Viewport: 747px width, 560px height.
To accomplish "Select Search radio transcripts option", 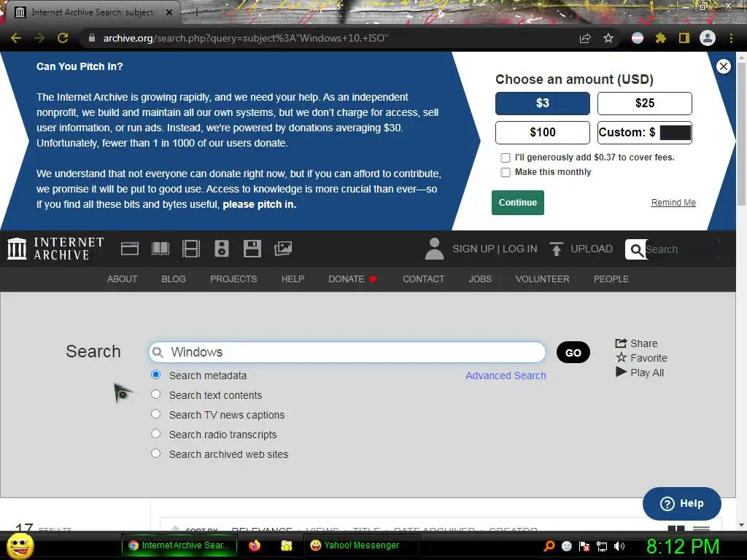I will tap(156, 433).
